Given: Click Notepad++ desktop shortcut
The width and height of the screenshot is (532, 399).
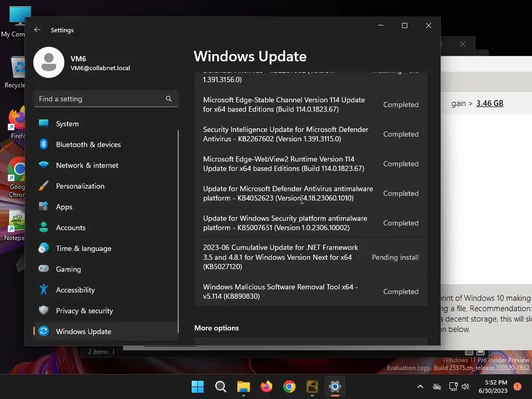Looking at the screenshot, I should [14, 225].
